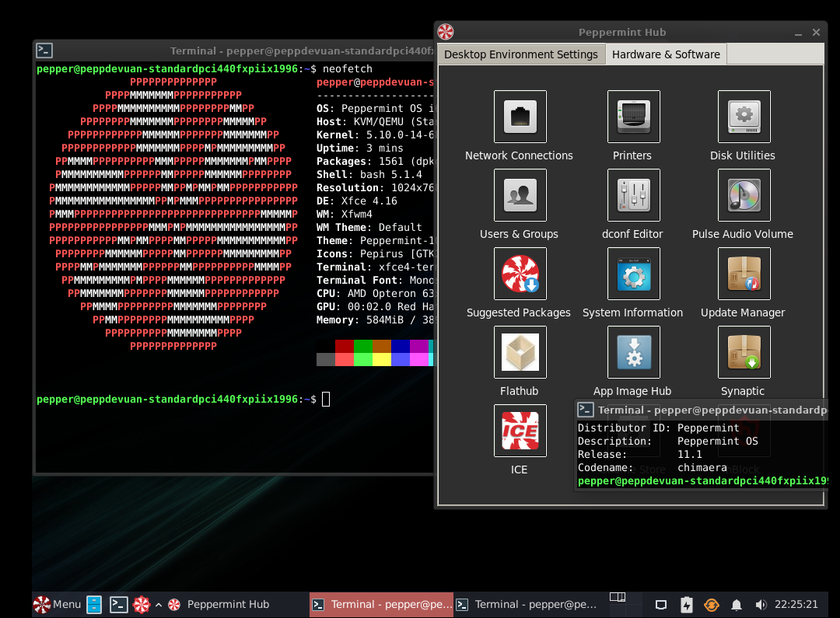Screen dimensions: 840x618
Task: Click the green color block in neofetch palette
Action: click(x=362, y=346)
